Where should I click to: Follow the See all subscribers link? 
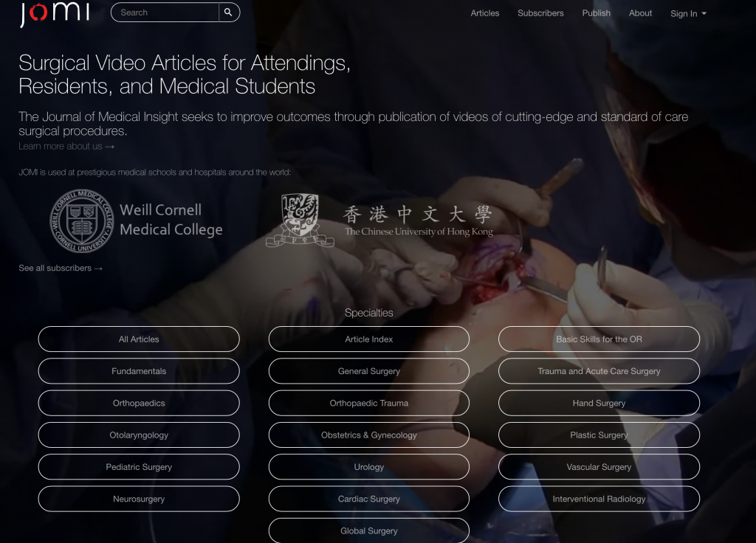tap(61, 269)
